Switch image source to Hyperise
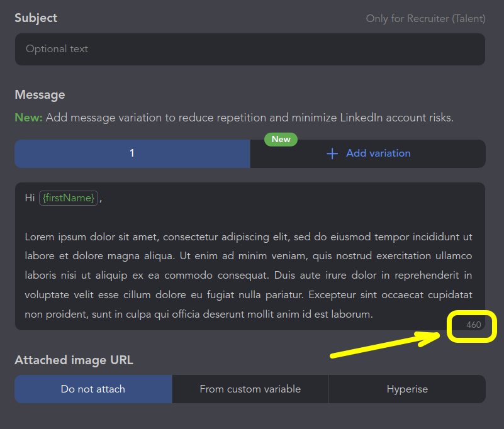Screen dimensions: 504x429 click(x=407, y=389)
